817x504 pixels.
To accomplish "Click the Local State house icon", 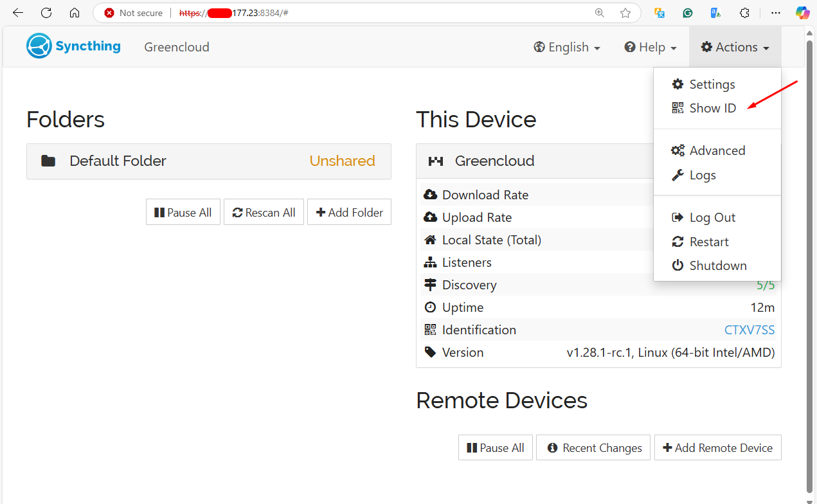I will pos(431,240).
